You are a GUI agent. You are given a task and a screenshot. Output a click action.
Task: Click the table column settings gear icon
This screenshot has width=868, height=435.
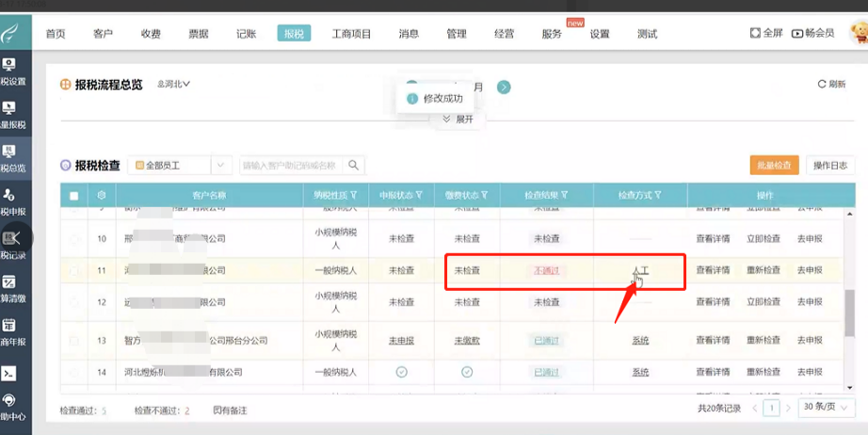pyautogui.click(x=101, y=196)
